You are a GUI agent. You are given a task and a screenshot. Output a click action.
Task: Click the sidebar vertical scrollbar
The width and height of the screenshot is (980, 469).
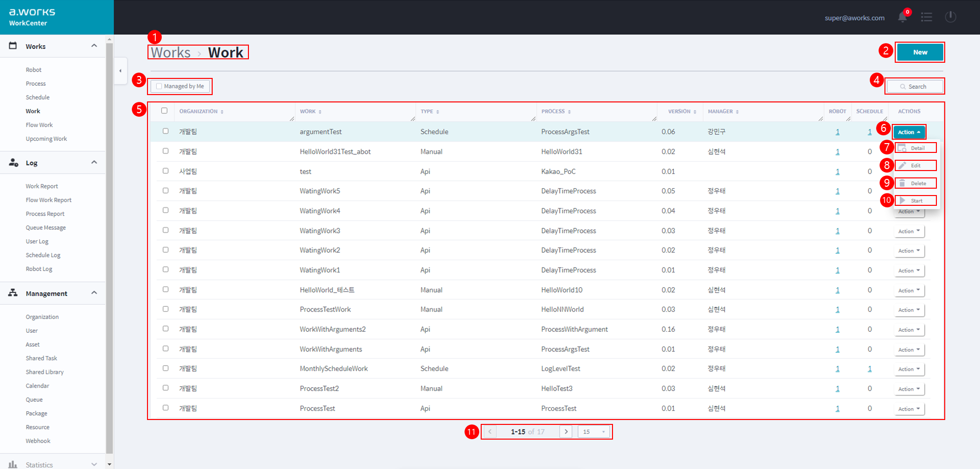click(x=109, y=247)
